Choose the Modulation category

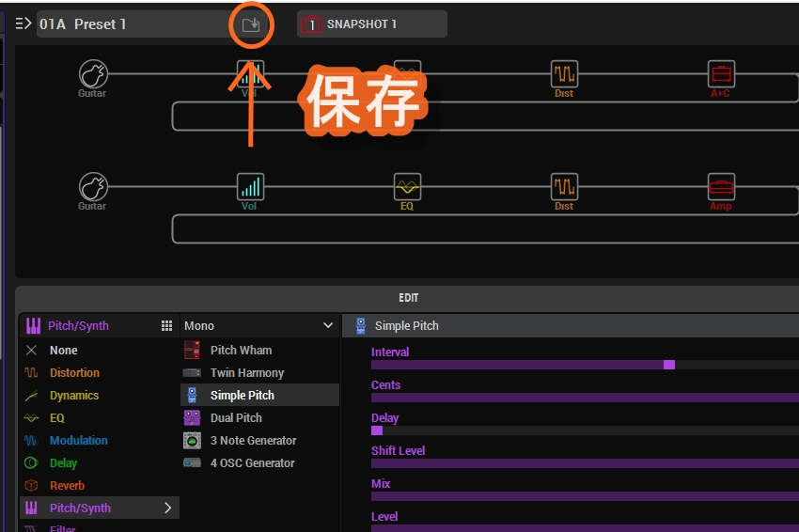pyautogui.click(x=78, y=441)
